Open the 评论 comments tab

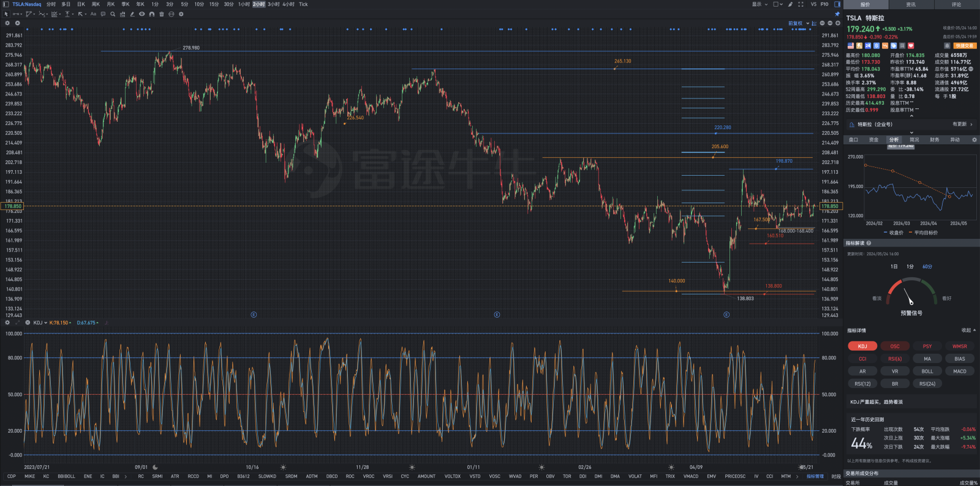[x=956, y=4]
